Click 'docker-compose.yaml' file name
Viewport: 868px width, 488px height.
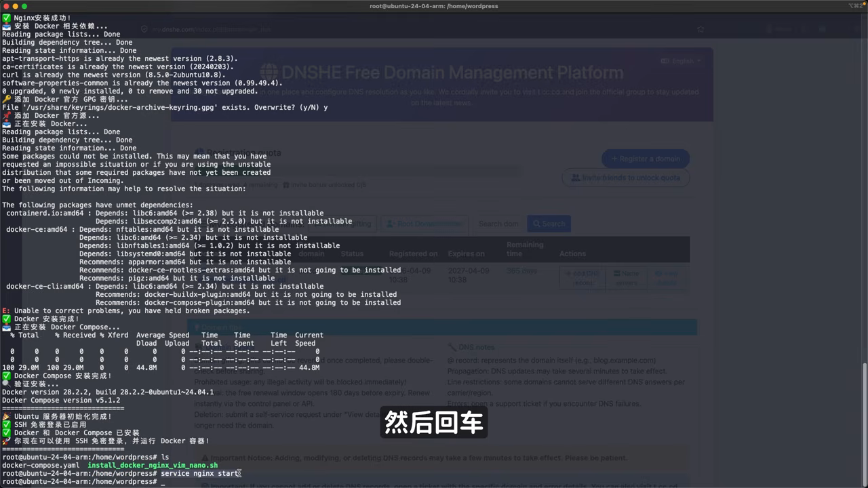point(41,465)
